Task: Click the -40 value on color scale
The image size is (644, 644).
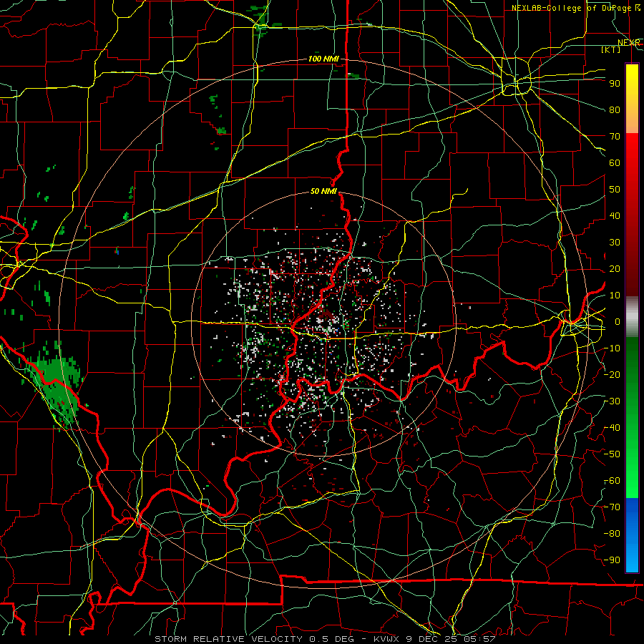Action: [612, 428]
